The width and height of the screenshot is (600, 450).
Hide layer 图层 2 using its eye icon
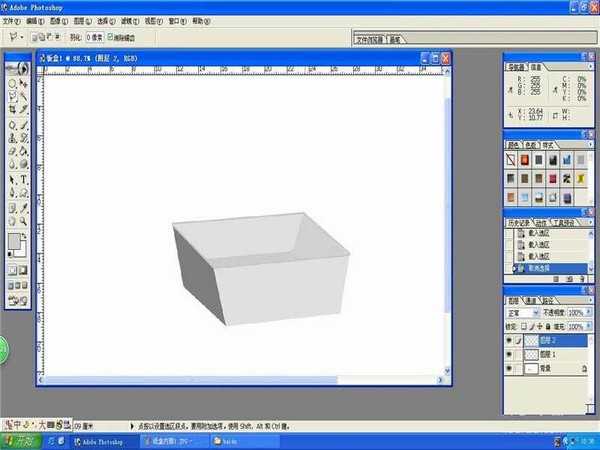pyautogui.click(x=510, y=340)
